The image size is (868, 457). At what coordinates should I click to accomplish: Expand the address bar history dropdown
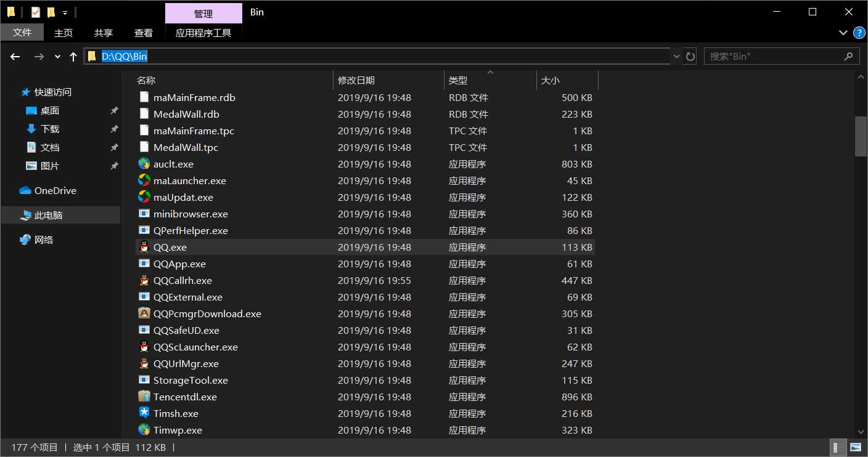(676, 57)
